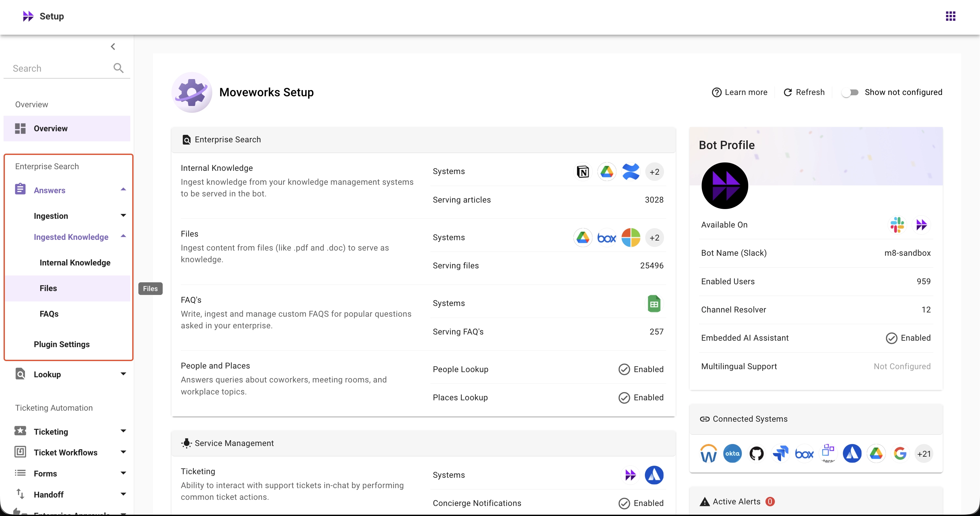The width and height of the screenshot is (980, 516).
Task: Click the Google Sheets icon in FAQ's
Action: point(654,304)
